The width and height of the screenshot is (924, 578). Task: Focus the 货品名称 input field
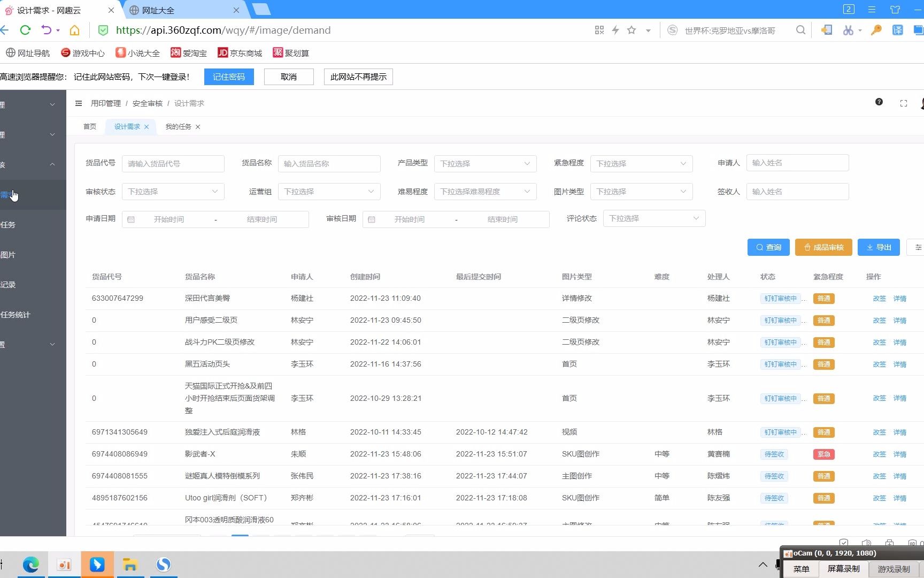pos(329,164)
